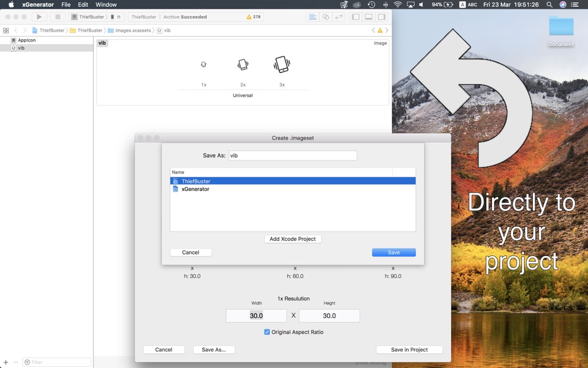Viewport: 588px width, 368px height.
Task: Jump to previous issue arrow
Action: click(x=373, y=30)
